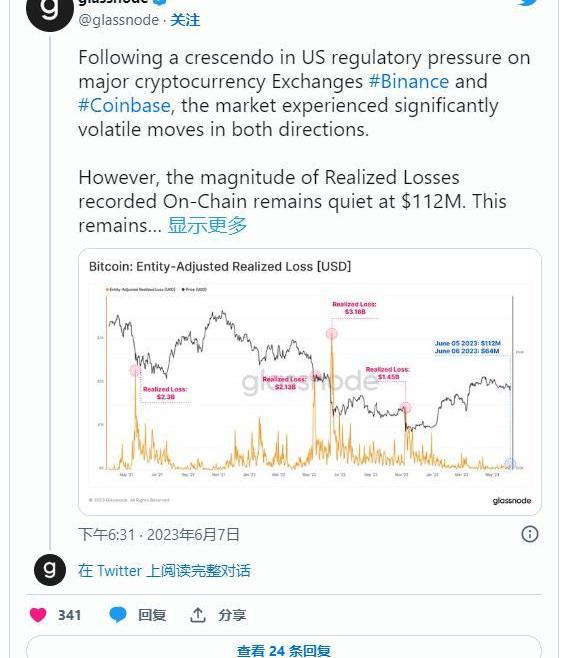Open the tweet info circle icon

[529, 534]
